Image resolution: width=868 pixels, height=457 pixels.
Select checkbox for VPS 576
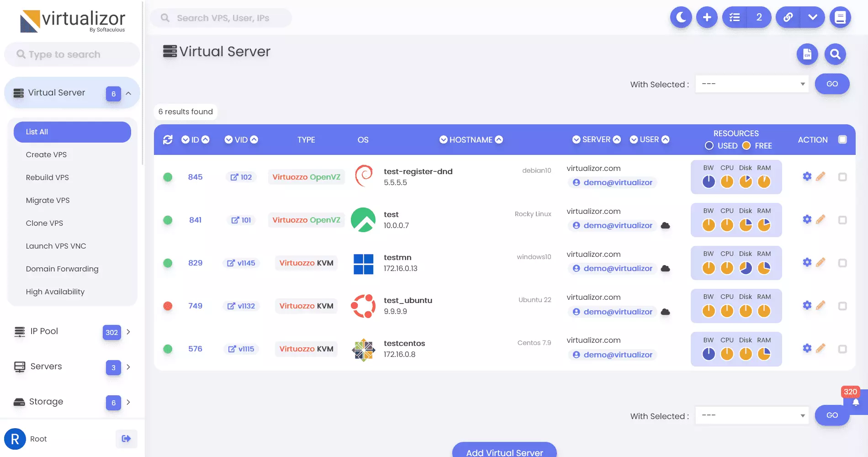[x=842, y=349]
